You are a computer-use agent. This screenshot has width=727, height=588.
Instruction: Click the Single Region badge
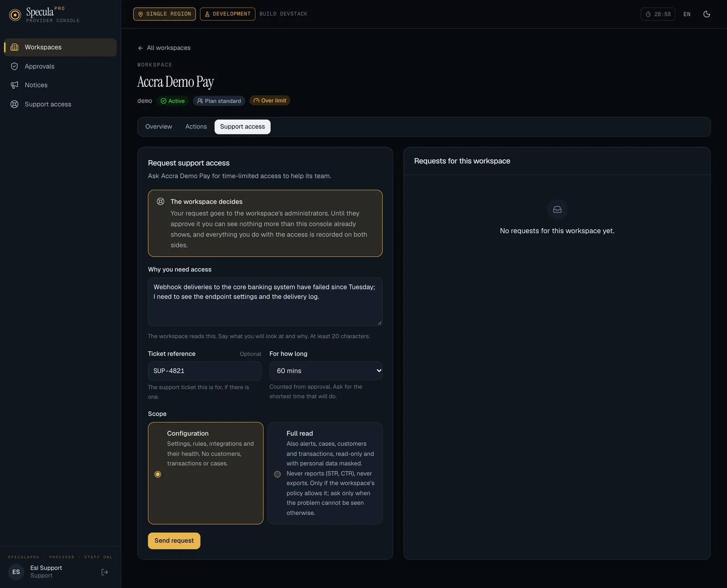(164, 14)
